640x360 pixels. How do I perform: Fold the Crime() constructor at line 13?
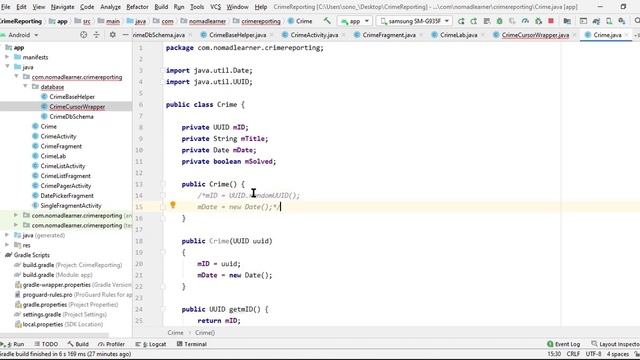pos(163,184)
